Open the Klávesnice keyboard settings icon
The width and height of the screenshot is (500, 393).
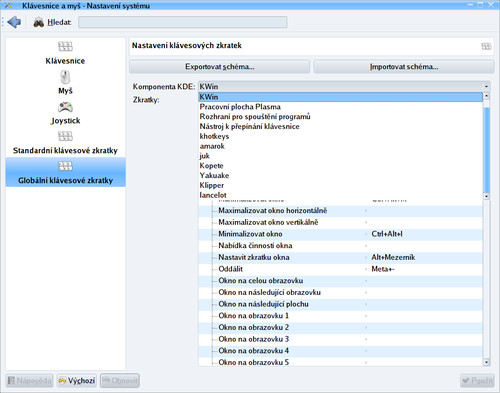pos(65,46)
